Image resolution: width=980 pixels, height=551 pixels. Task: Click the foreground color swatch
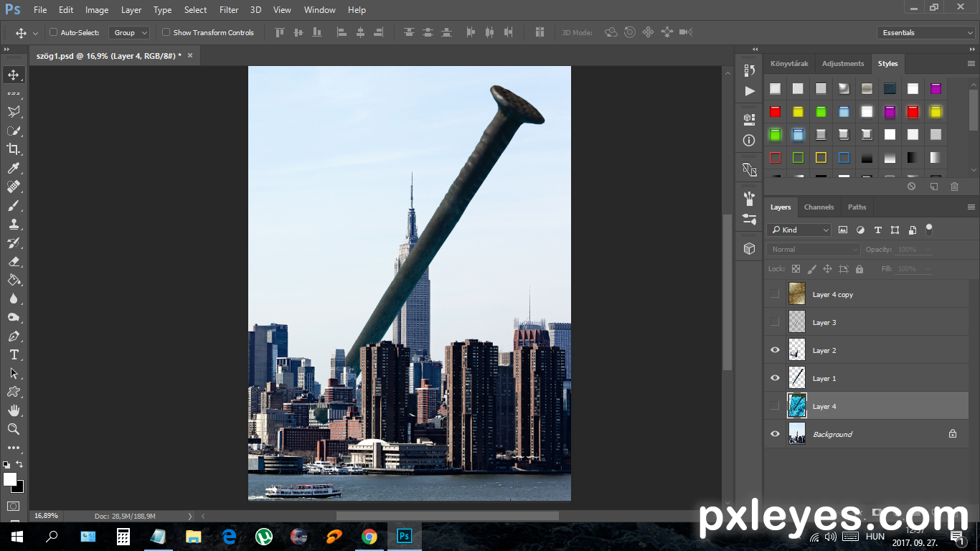click(9, 479)
